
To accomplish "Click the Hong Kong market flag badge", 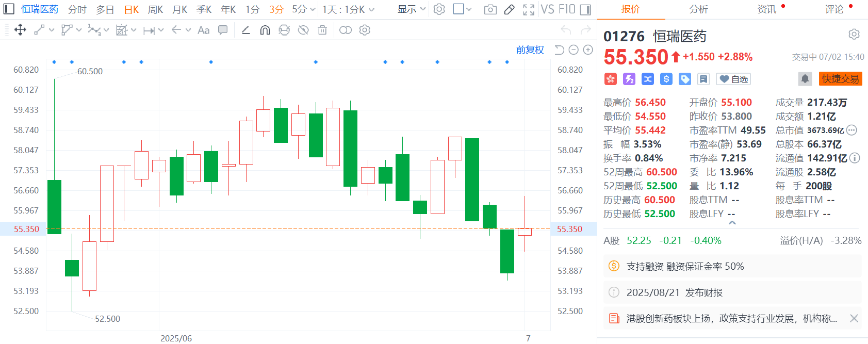I will [x=610, y=79].
